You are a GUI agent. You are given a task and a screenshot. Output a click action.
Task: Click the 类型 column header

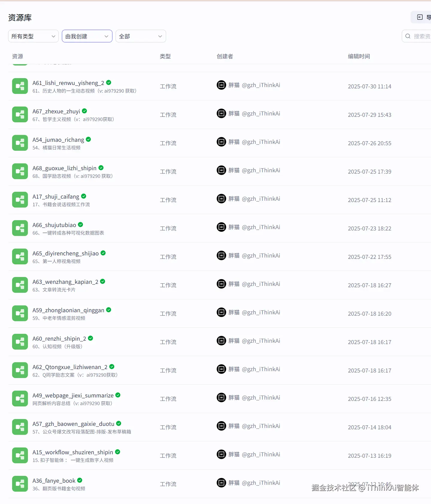[x=165, y=56]
